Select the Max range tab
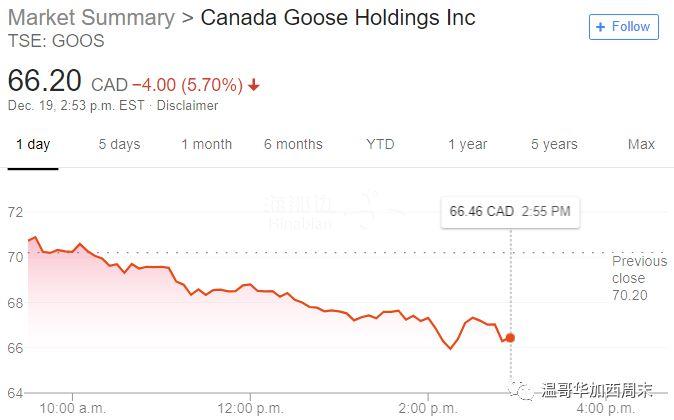This screenshot has width=674, height=420. tap(641, 144)
